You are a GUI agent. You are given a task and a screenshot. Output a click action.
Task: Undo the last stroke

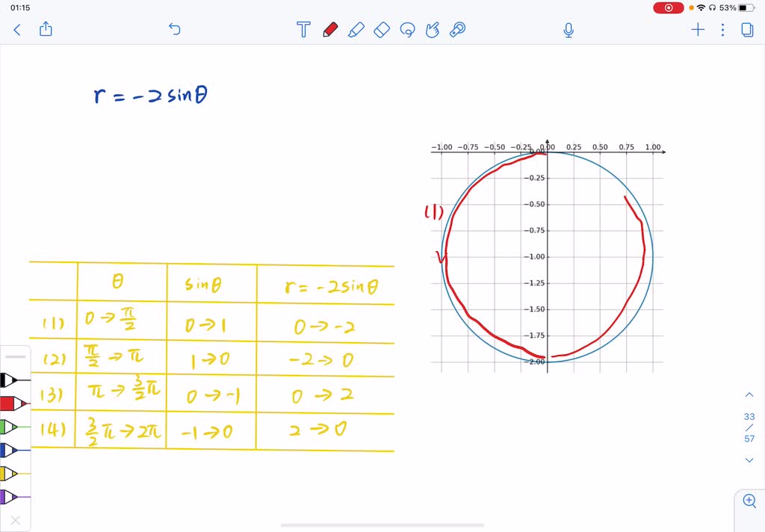click(x=174, y=29)
